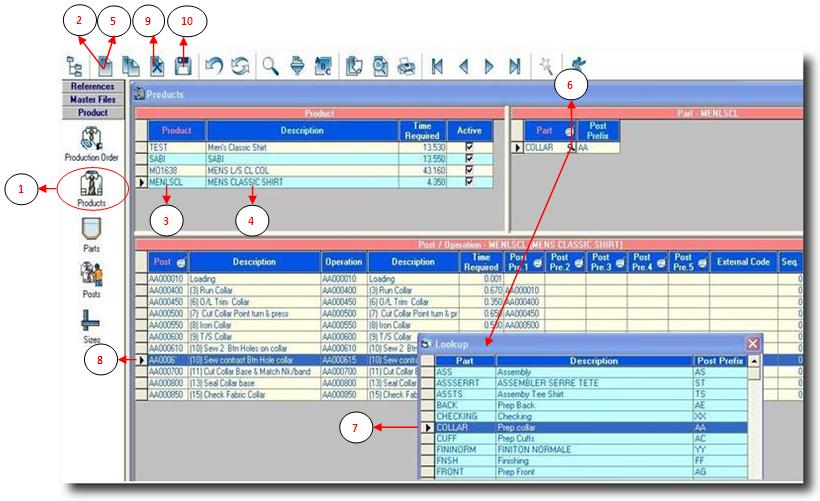Viewport: 820px width, 501px height.
Task: Uncheck Active for MENLSCL product
Action: point(470,181)
